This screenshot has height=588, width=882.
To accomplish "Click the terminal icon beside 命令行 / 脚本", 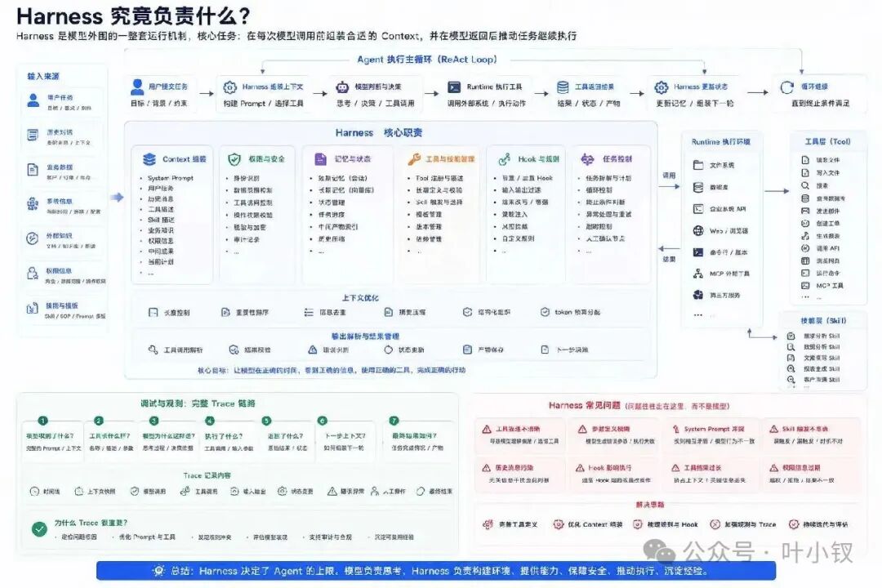I will 698,252.
